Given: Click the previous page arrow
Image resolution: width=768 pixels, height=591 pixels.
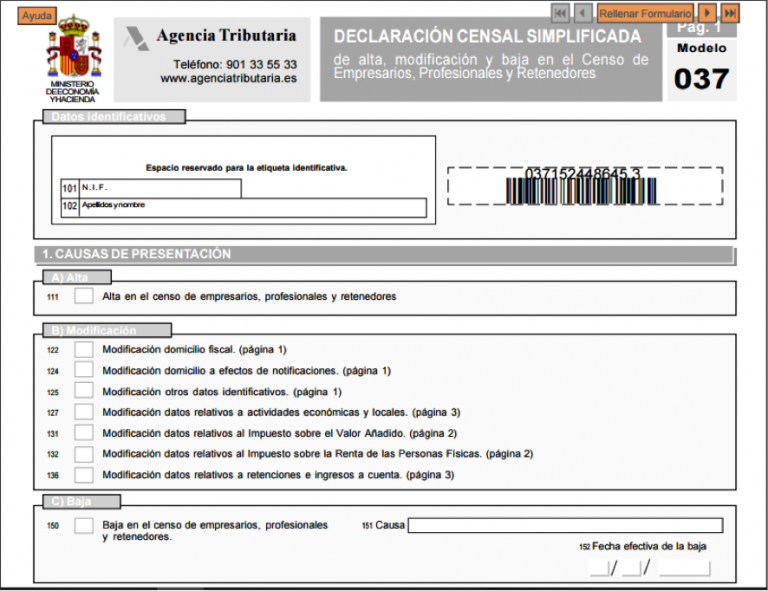Looking at the screenshot, I should pyautogui.click(x=583, y=13).
